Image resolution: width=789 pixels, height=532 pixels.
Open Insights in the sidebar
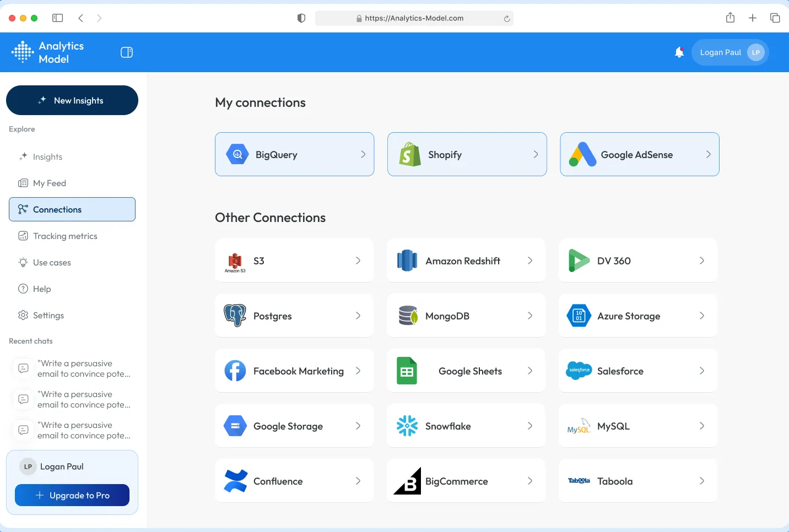click(72, 156)
